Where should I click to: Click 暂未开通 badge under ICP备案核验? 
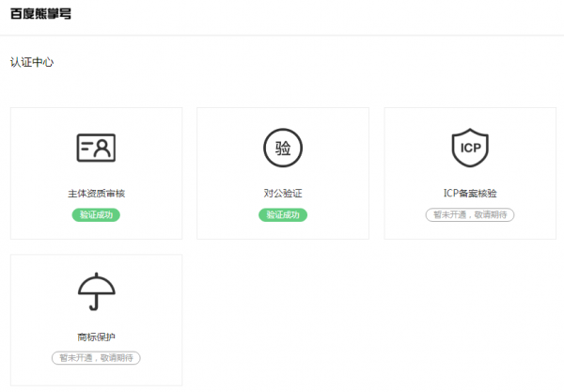(x=470, y=215)
